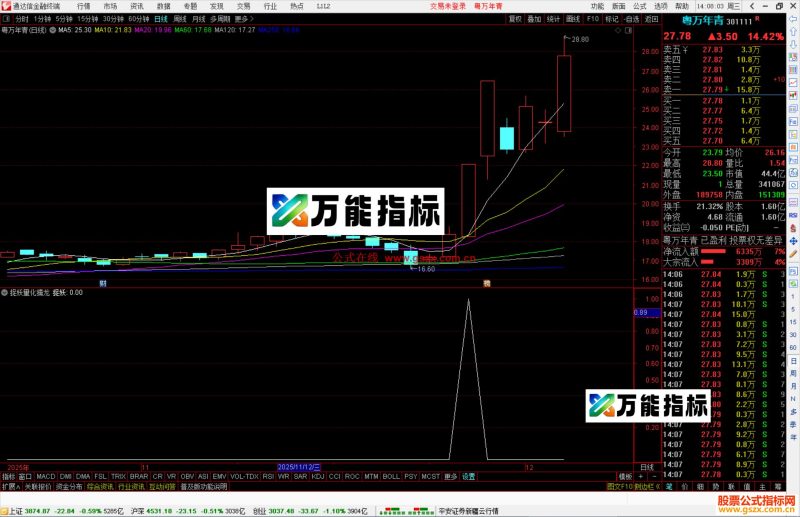This screenshot has height=517, width=800.
Task: Open indicator 设置 settings
Action: [468, 476]
